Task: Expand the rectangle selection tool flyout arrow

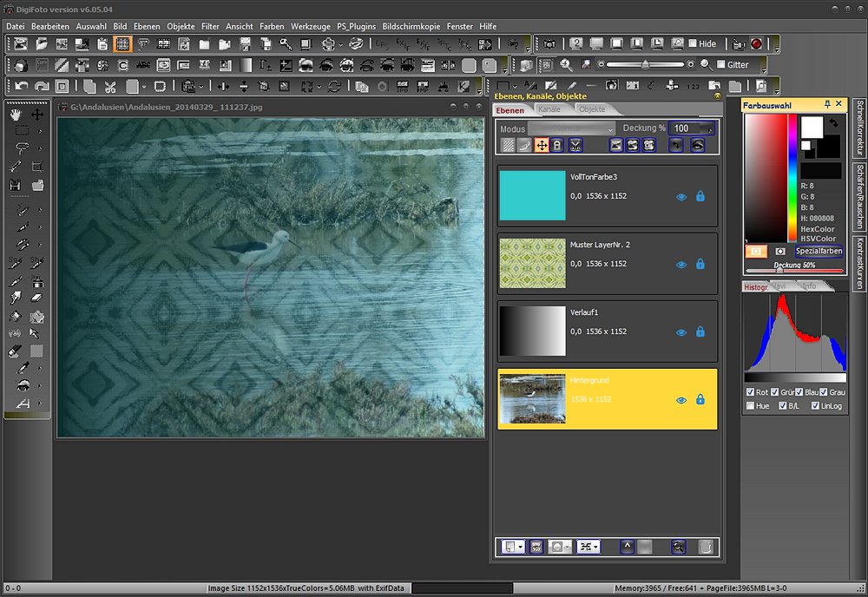Action: [x=40, y=131]
